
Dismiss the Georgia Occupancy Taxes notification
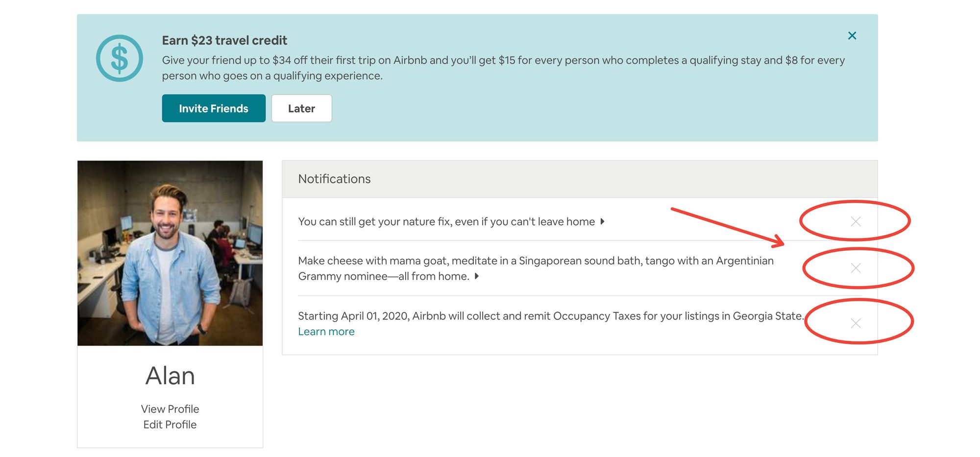click(x=856, y=323)
